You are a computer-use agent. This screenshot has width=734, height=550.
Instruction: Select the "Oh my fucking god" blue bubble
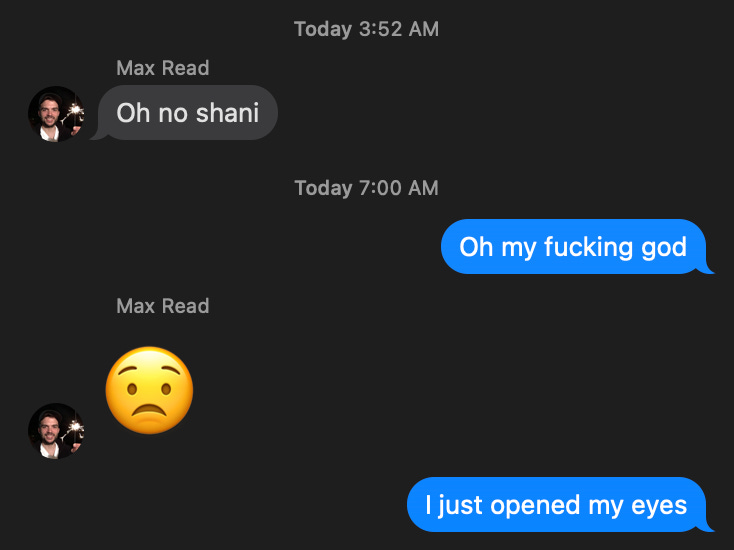coord(577,246)
